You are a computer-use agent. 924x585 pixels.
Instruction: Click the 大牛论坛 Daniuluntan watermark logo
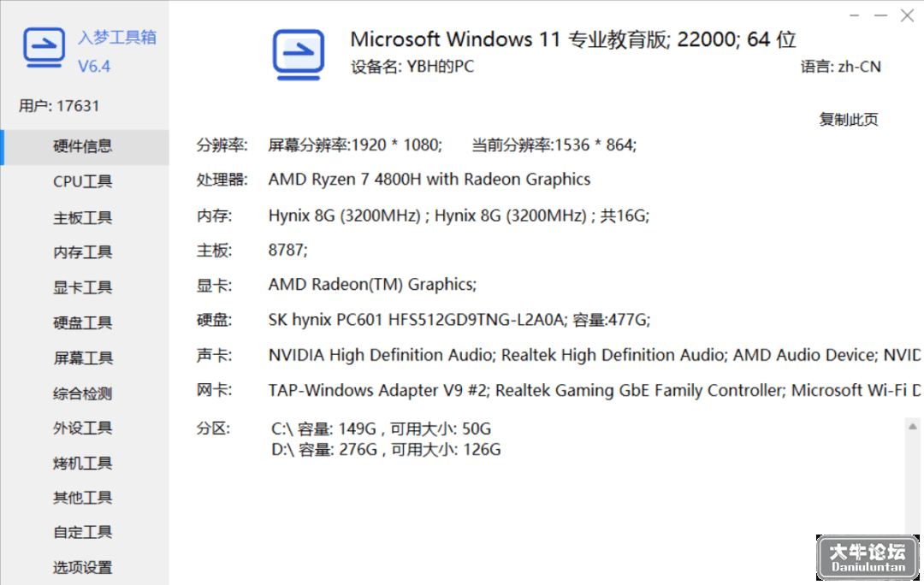pos(868,558)
